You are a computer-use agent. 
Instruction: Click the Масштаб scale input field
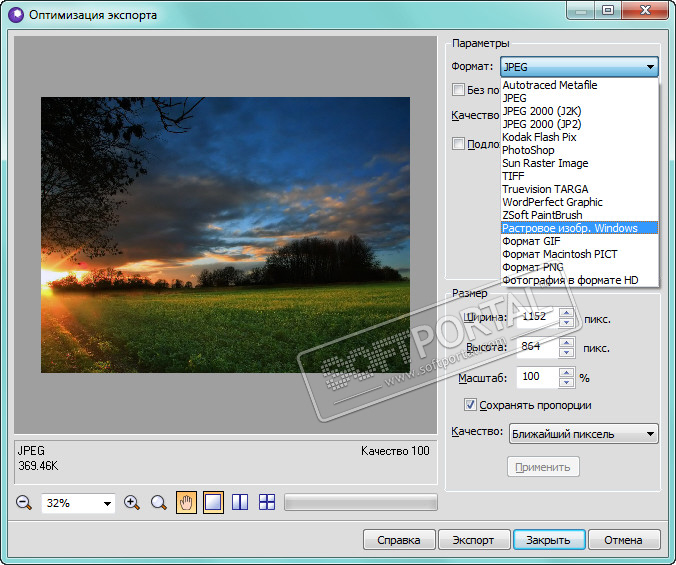pos(538,377)
